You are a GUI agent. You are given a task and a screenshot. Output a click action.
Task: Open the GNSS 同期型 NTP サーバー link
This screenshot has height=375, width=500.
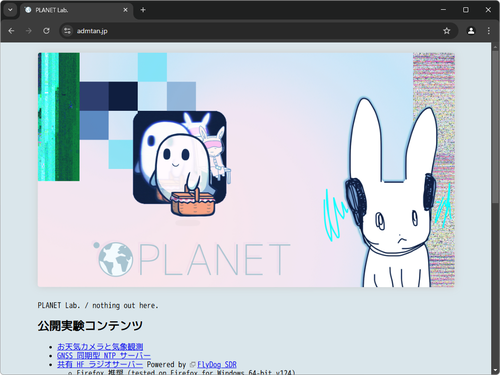click(104, 356)
